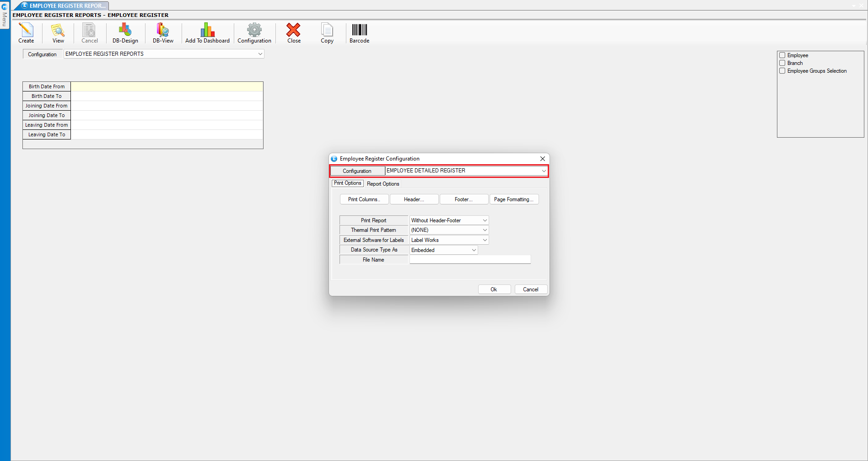Open the Thermal Print Pattern dropdown
Image resolution: width=868 pixels, height=461 pixels.
tap(485, 230)
